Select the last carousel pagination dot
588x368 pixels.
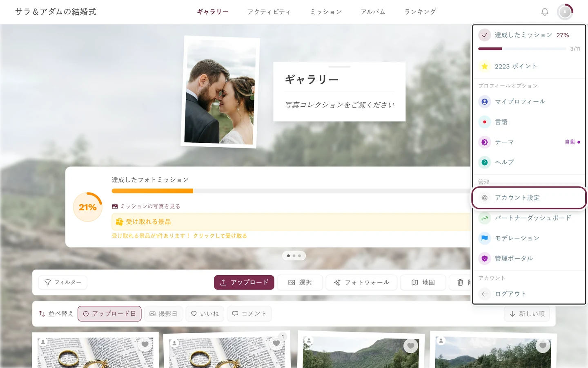click(x=299, y=256)
